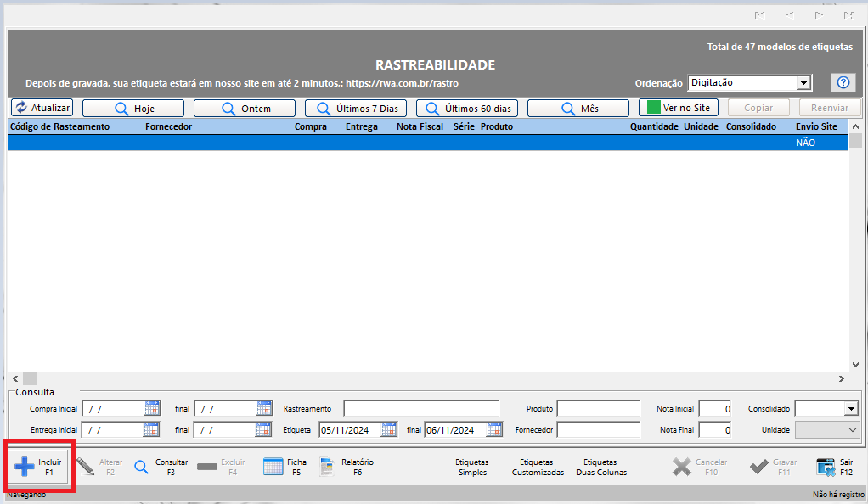Viewport: 868px width, 504px height.
Task: Click the Fornecedor filter field
Action: pyautogui.click(x=599, y=430)
